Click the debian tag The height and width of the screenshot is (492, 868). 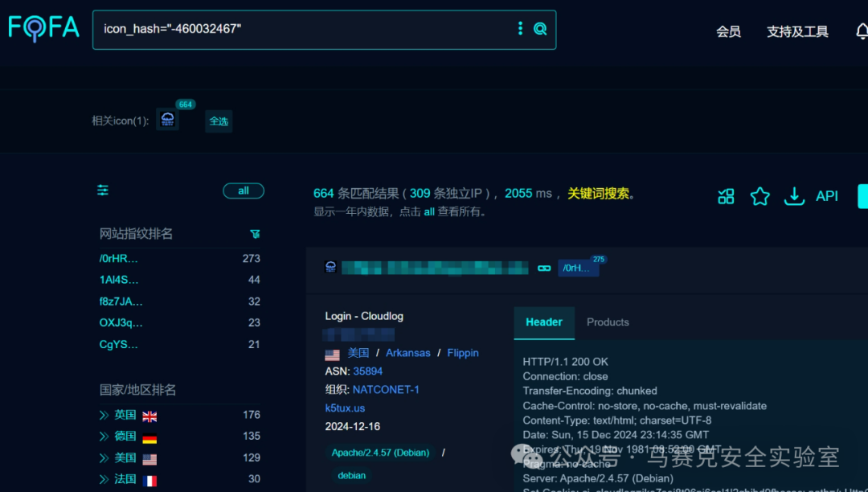pyautogui.click(x=351, y=475)
